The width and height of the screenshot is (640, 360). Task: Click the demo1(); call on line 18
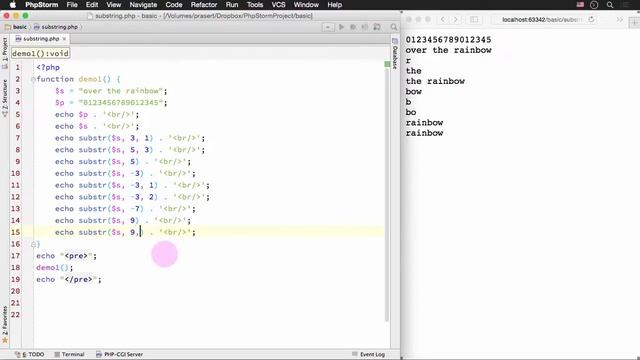55,268
